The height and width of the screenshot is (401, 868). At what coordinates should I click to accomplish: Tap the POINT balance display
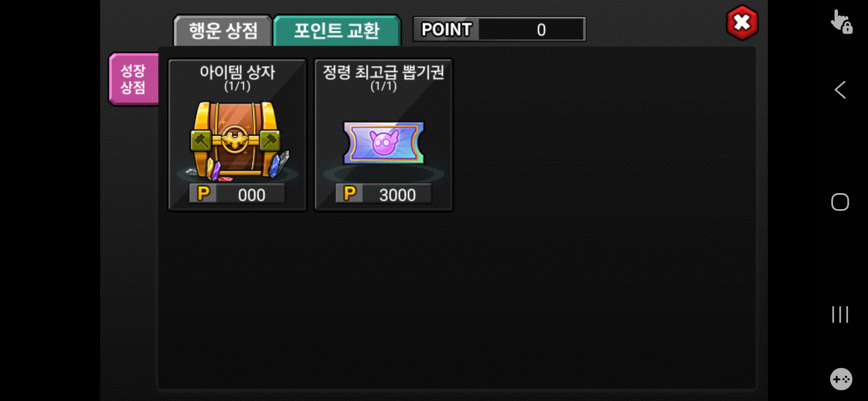(x=499, y=29)
